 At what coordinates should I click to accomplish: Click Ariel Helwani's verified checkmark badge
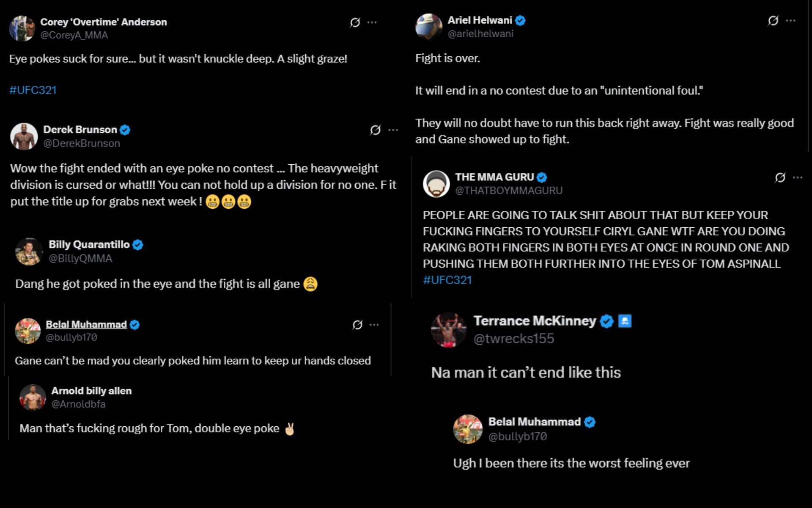coord(521,20)
